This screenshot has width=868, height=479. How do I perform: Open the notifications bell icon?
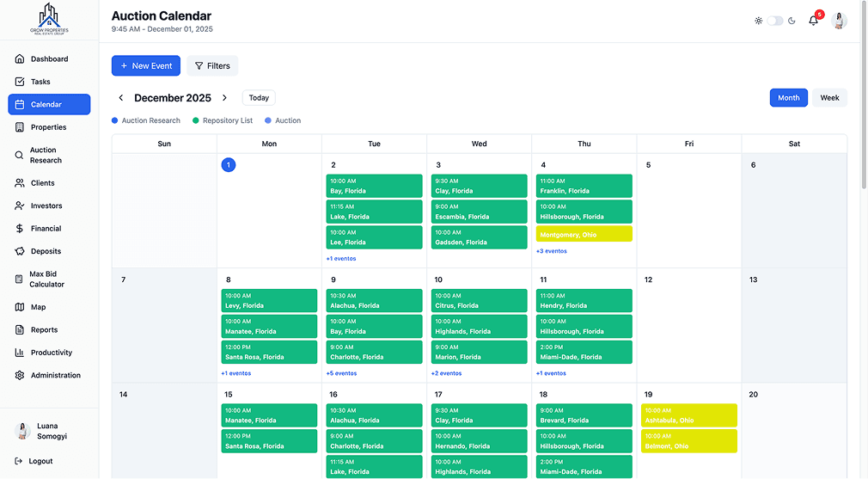click(x=813, y=21)
